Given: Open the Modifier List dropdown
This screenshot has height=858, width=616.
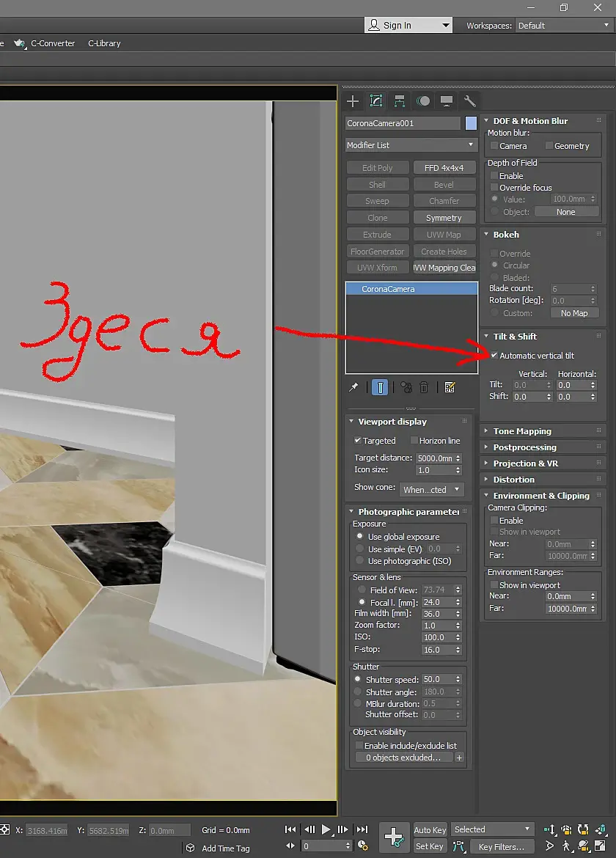Looking at the screenshot, I should (x=411, y=145).
